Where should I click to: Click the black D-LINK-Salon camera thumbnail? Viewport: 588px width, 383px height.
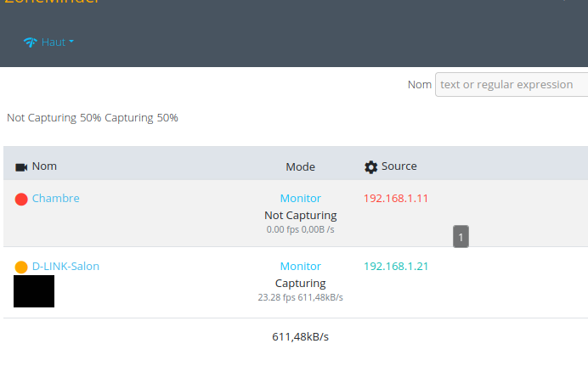point(34,291)
